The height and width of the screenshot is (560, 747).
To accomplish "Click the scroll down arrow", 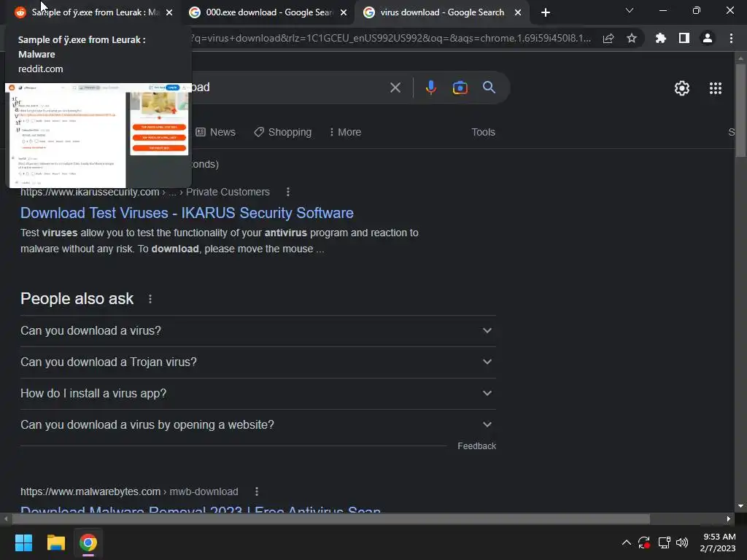I will pyautogui.click(x=740, y=506).
